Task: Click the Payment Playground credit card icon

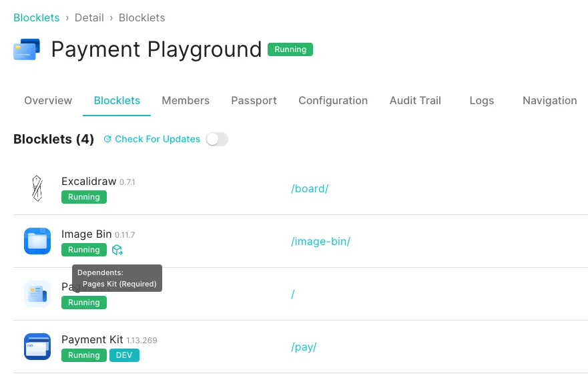Action: pos(27,49)
